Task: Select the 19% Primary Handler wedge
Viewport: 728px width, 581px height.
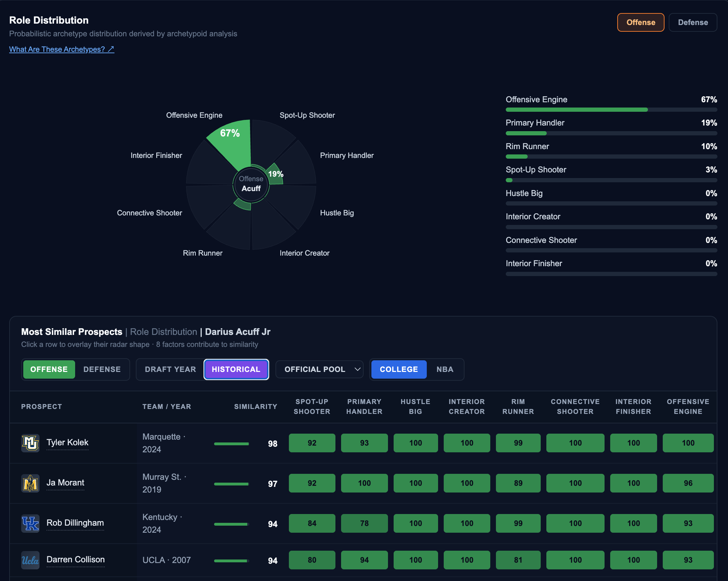Action: [x=275, y=174]
